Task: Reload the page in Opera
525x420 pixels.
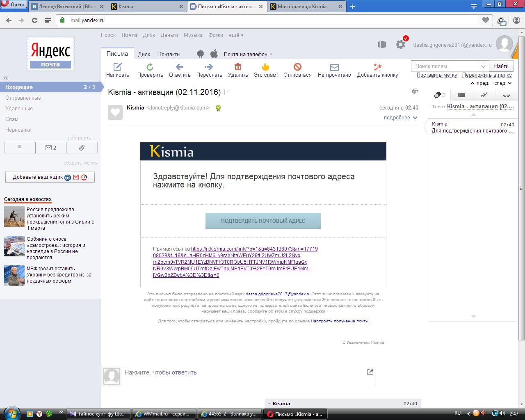Action: (35, 20)
